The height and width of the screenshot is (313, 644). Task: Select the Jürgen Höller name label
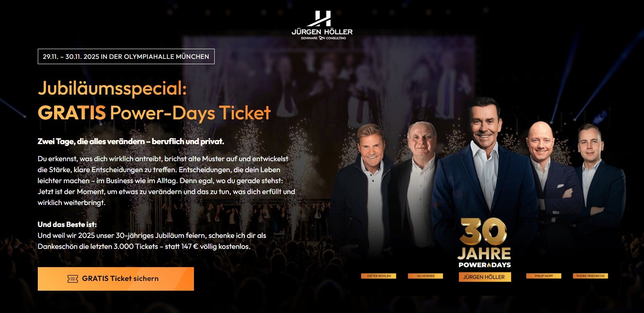pos(484,277)
